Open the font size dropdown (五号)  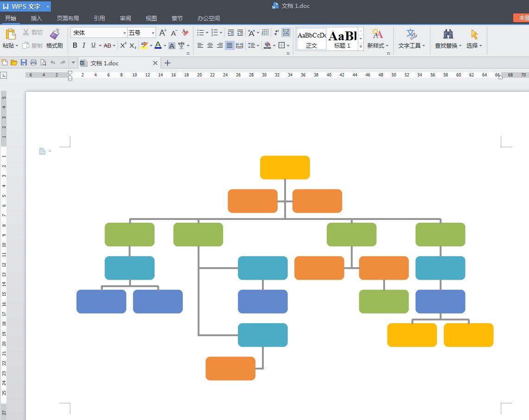click(153, 33)
